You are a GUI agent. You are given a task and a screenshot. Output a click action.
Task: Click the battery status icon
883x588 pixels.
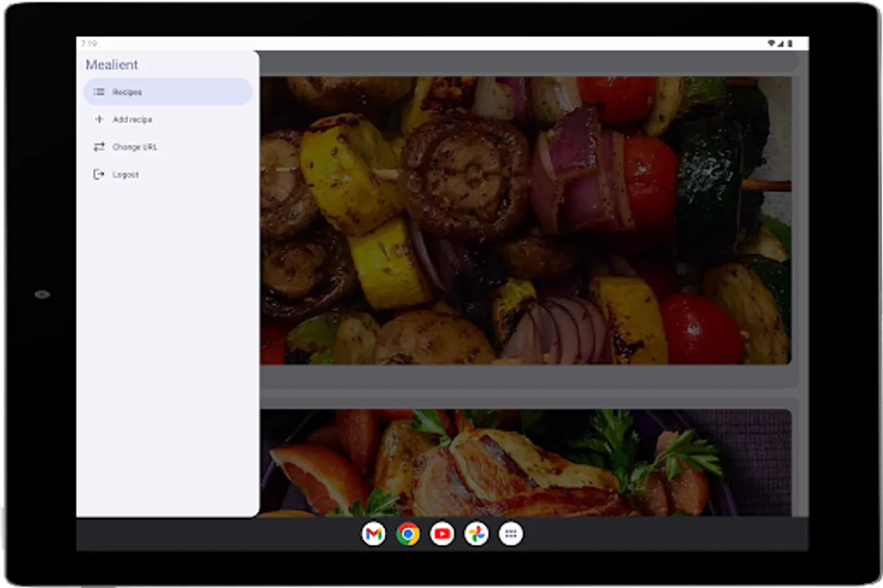[790, 43]
